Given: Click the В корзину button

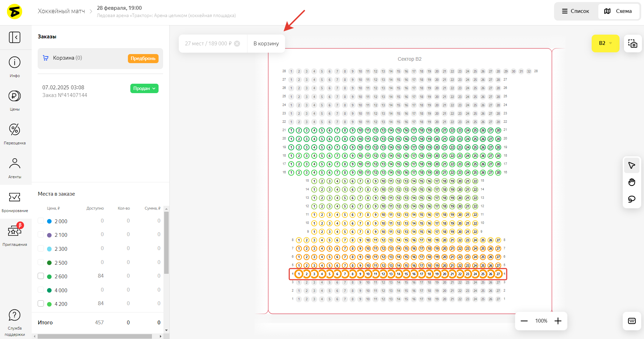Looking at the screenshot, I should pyautogui.click(x=266, y=44).
